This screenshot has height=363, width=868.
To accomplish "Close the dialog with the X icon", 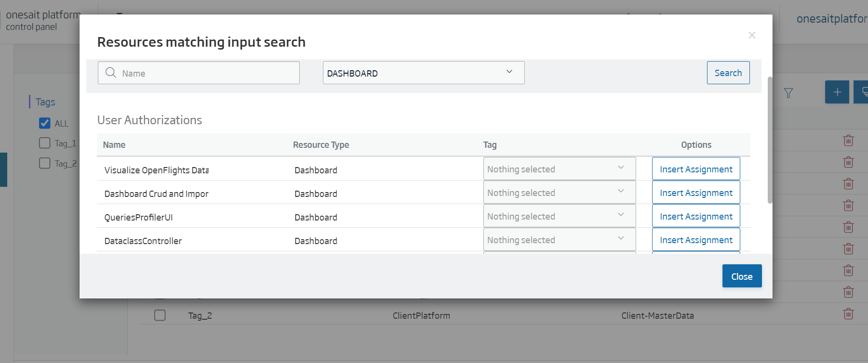I will 751,35.
